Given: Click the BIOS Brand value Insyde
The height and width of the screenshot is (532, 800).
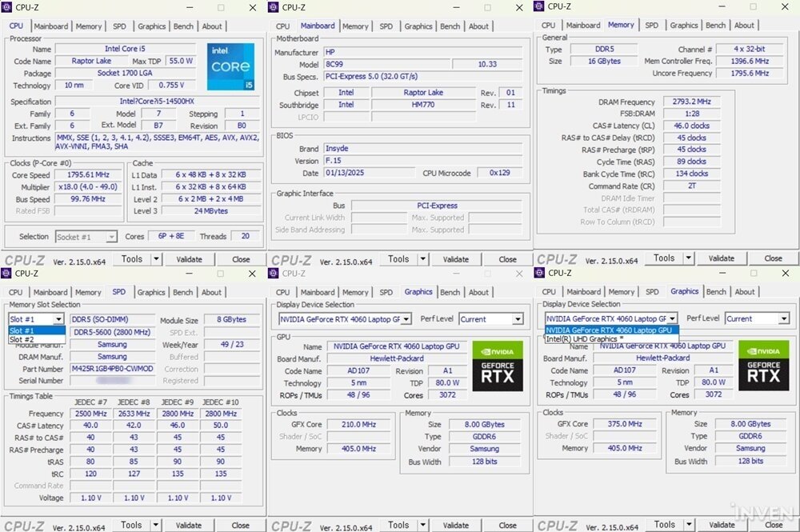Looking at the screenshot, I should [423, 149].
